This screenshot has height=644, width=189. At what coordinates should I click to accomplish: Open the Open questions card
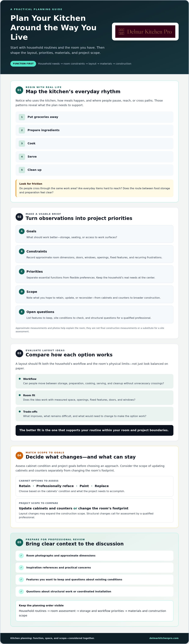[94, 315]
